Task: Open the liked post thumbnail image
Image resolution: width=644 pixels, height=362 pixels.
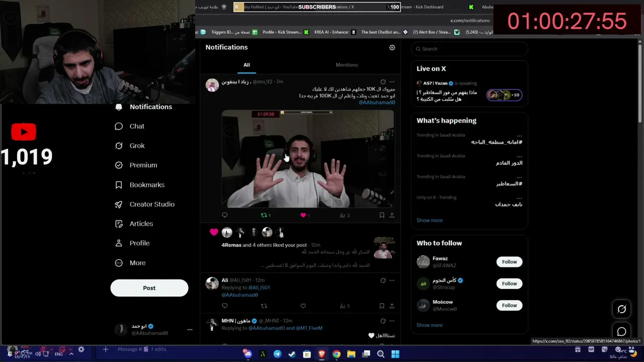Action: 384,247
